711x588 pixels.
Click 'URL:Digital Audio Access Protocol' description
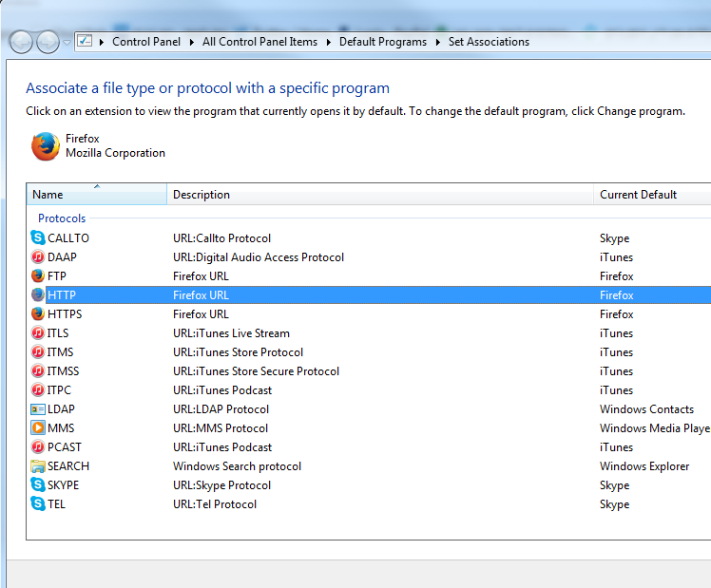coord(259,257)
